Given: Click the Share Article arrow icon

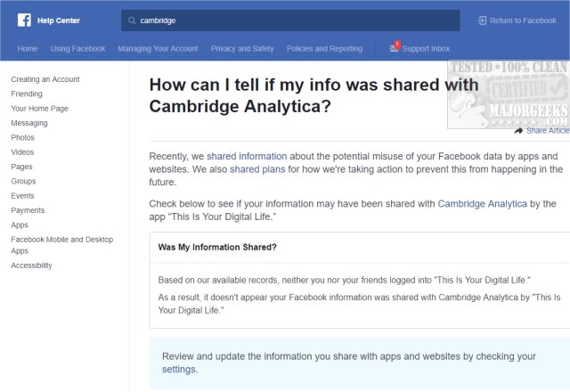Looking at the screenshot, I should point(518,131).
